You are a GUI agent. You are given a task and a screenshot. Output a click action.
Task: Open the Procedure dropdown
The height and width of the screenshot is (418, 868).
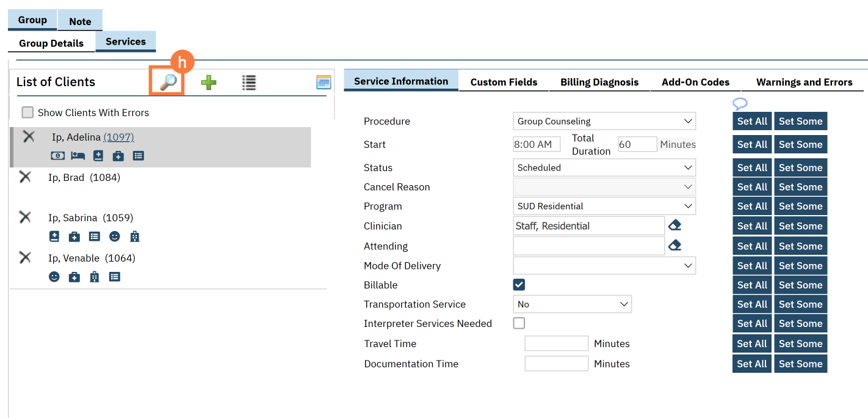pos(604,121)
